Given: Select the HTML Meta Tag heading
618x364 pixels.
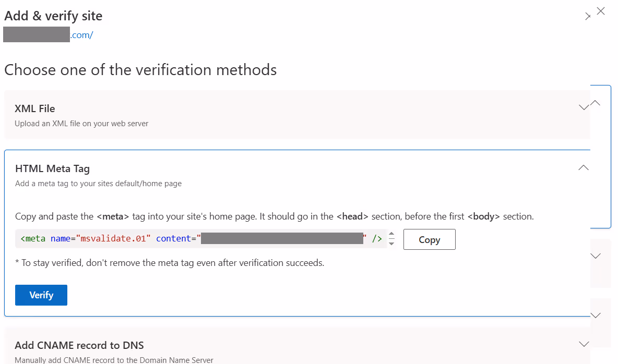Looking at the screenshot, I should [52, 168].
